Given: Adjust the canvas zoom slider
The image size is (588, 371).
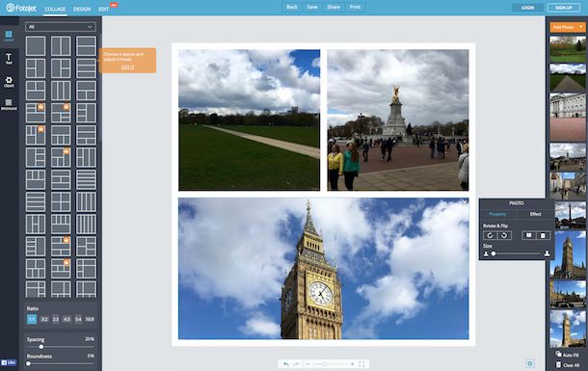Looking at the screenshot, I should (330, 364).
